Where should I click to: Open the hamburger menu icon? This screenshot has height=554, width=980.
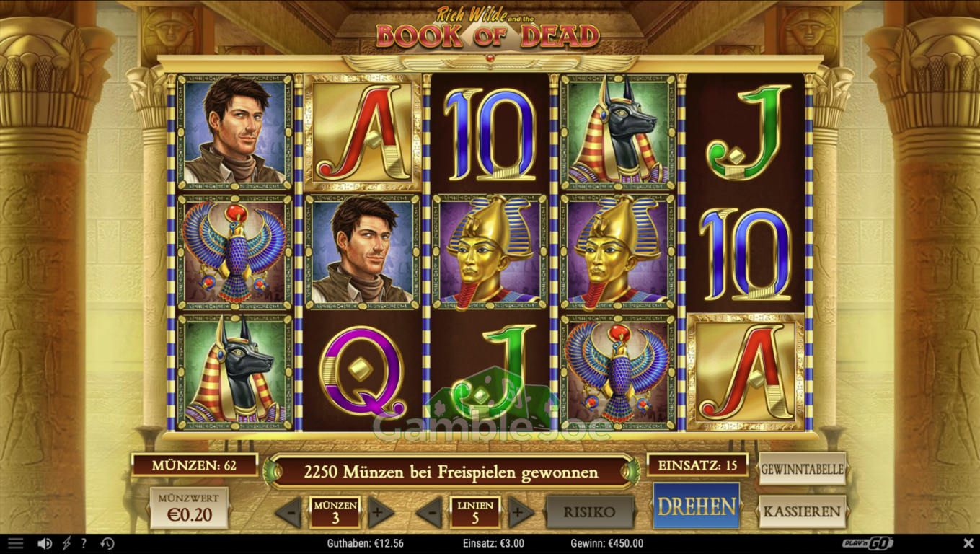pos(15,543)
